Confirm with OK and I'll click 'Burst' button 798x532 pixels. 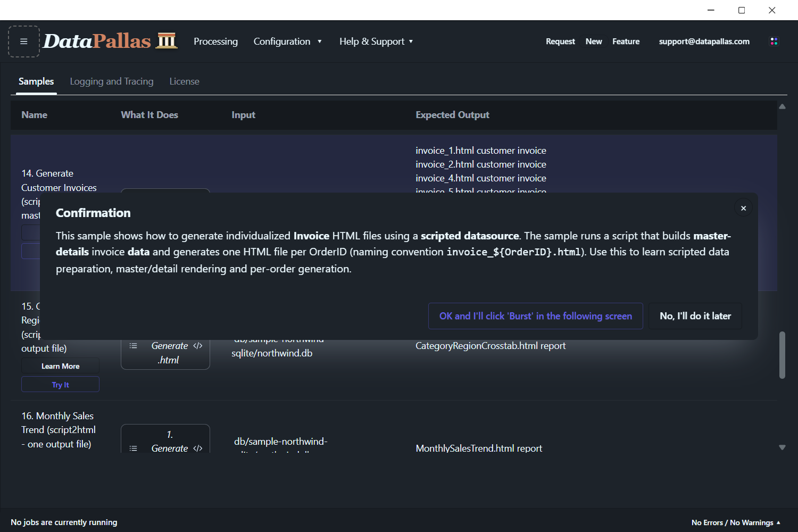click(536, 316)
